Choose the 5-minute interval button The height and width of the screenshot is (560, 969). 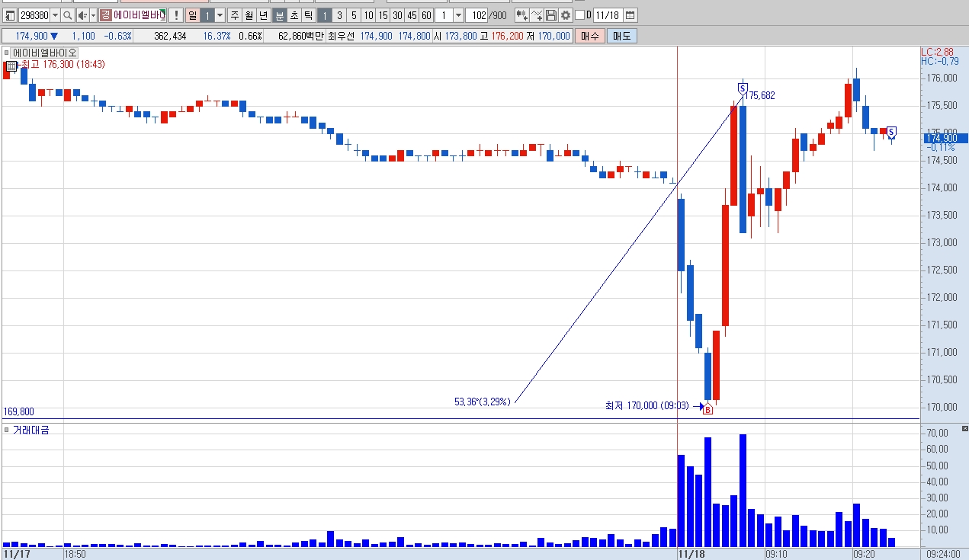[x=354, y=15]
